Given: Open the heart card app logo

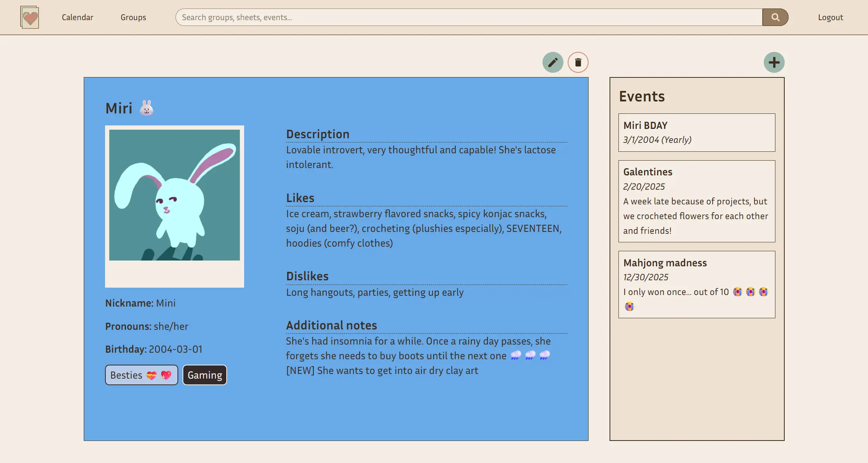Looking at the screenshot, I should [x=30, y=17].
